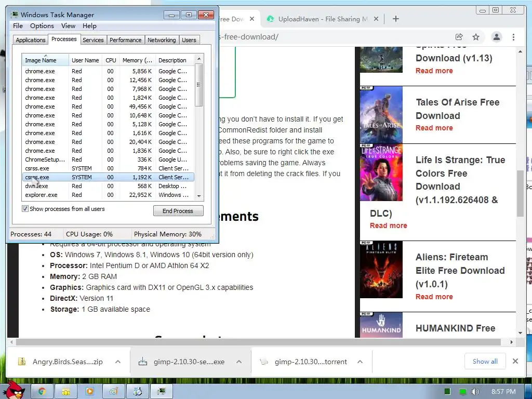The image size is (532, 399).
Task: Click the horizontal scroll left arrow
Action: point(11,342)
